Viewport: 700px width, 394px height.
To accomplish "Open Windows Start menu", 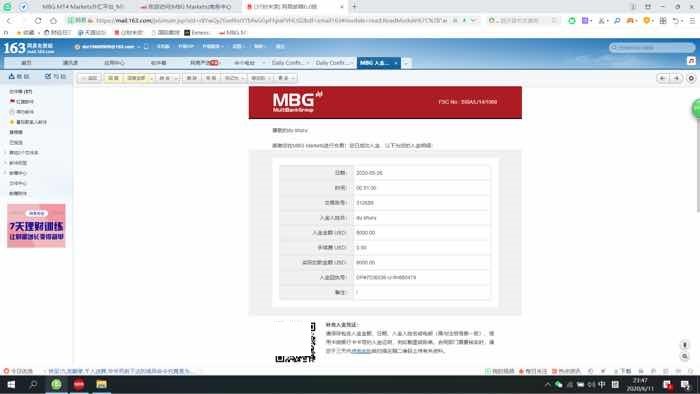I will (11, 385).
